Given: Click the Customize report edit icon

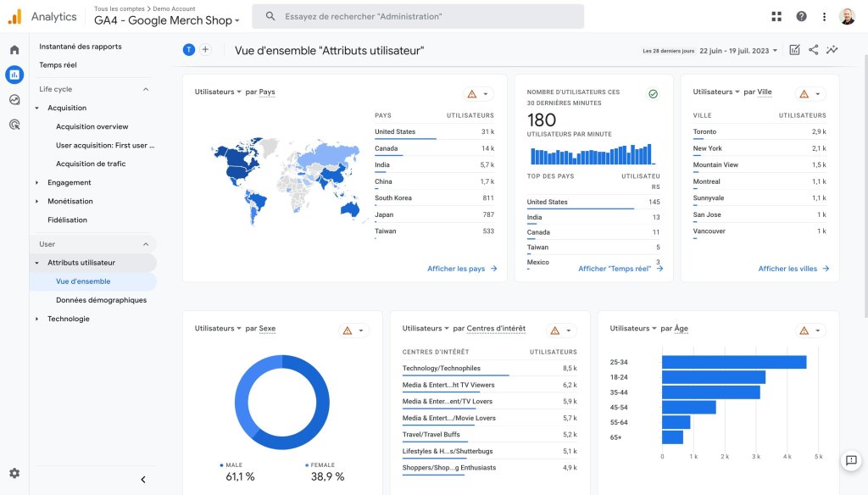Looking at the screenshot, I should pos(794,50).
